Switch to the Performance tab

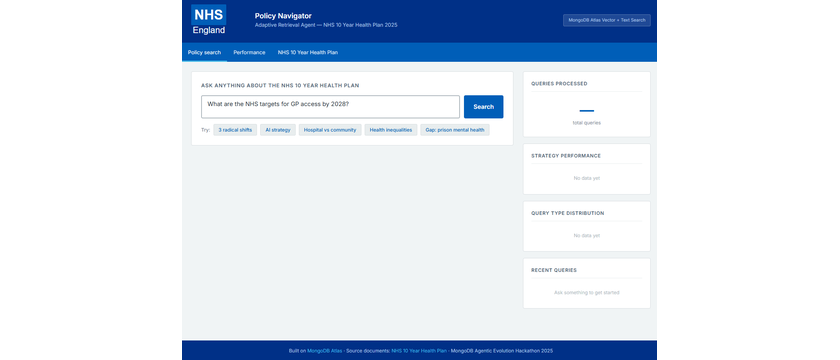click(249, 52)
